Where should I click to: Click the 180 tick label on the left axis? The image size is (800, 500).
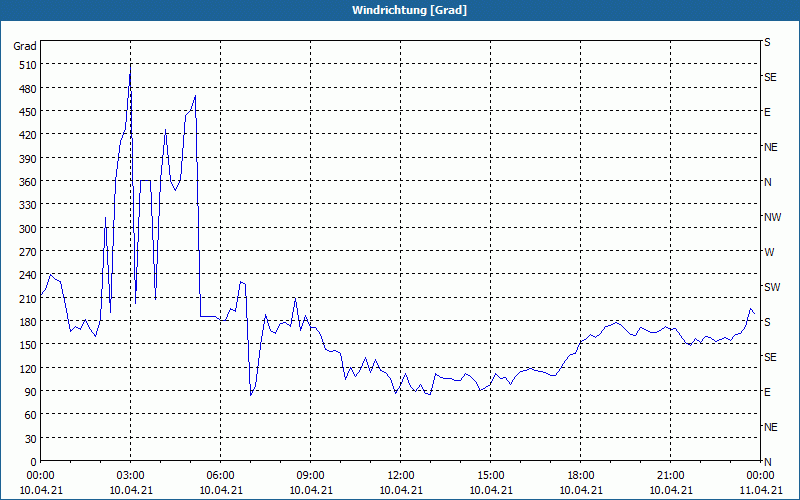tap(25, 322)
